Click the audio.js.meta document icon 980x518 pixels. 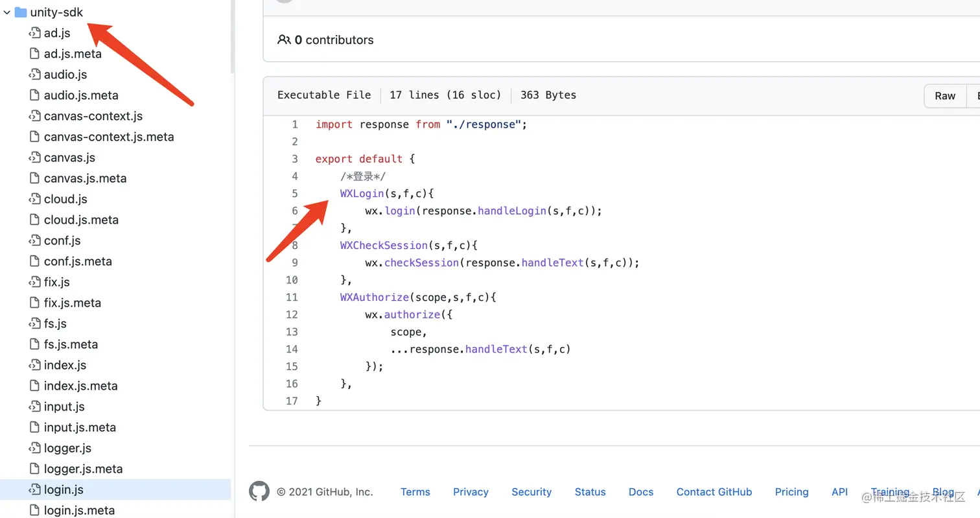coord(34,95)
